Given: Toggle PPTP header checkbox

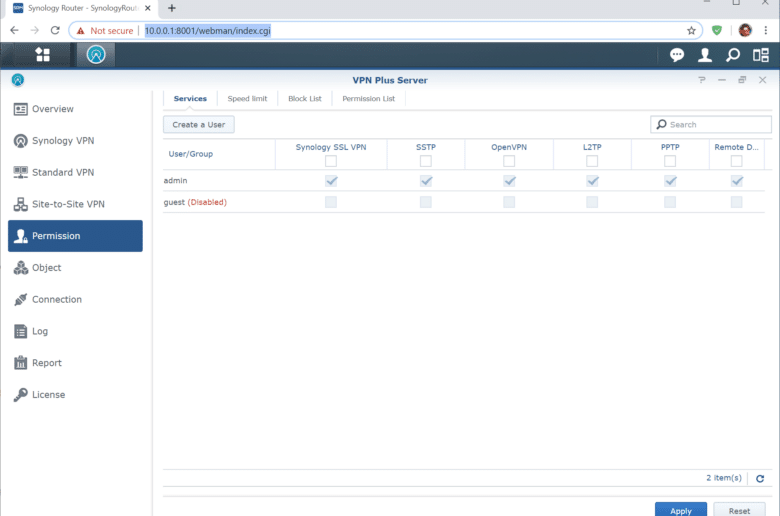Looking at the screenshot, I should 670,161.
